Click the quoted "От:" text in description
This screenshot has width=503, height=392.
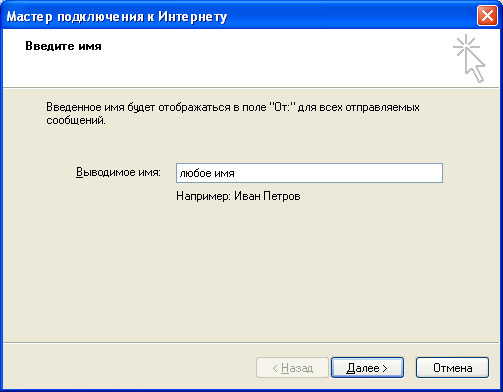[282, 107]
